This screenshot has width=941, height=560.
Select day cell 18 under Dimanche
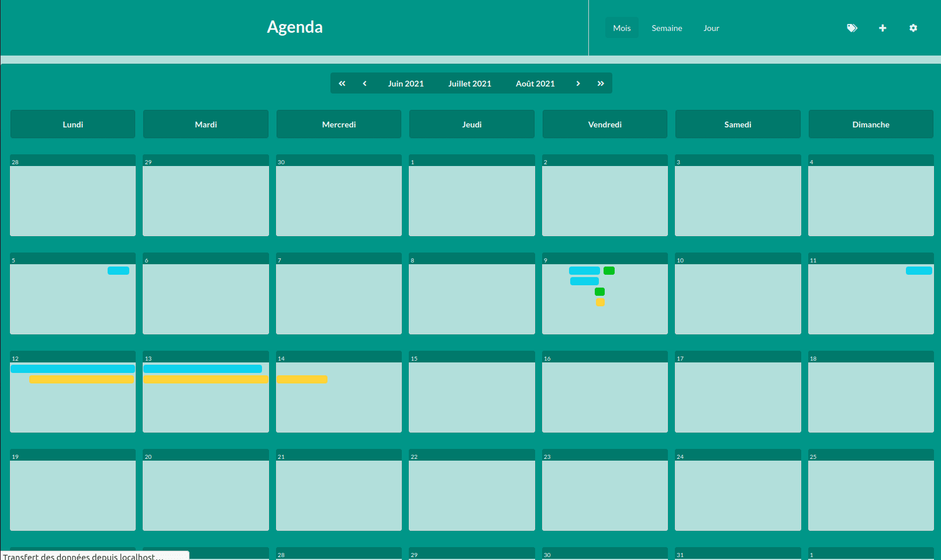[871, 392]
